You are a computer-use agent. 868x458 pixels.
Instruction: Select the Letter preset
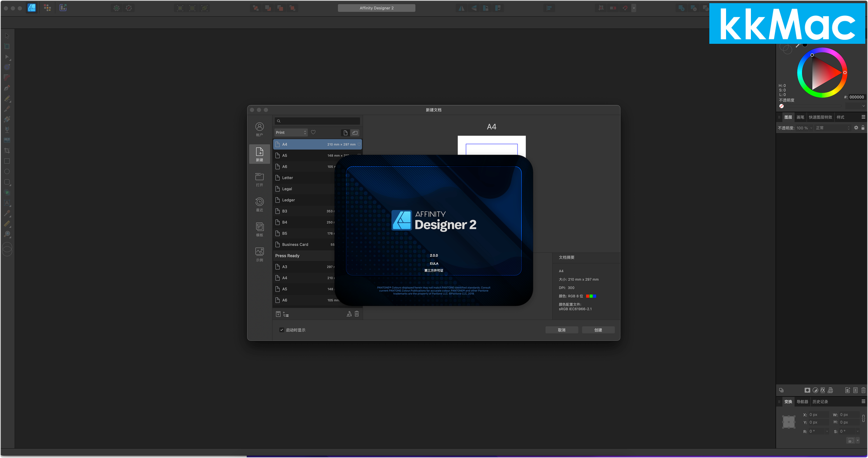(304, 178)
